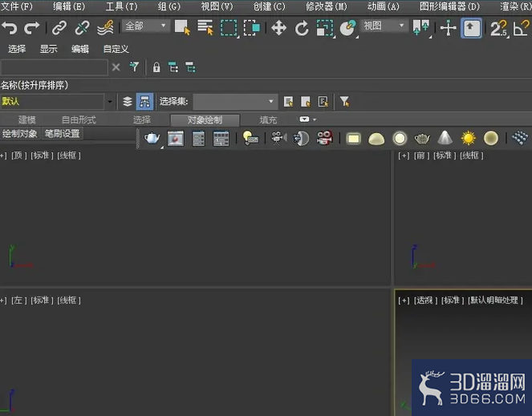This screenshot has height=416, width=532.
Task: Activate the Select and Move tool
Action: [279, 28]
